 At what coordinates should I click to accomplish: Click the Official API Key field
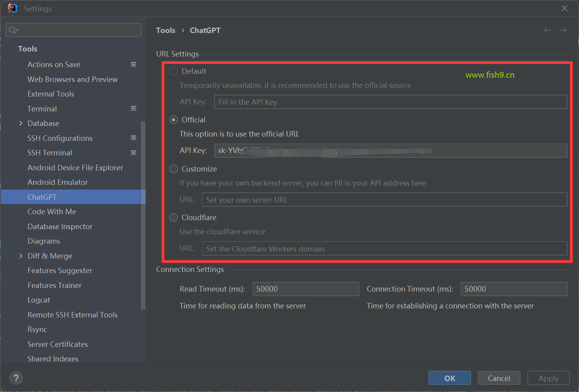click(391, 151)
